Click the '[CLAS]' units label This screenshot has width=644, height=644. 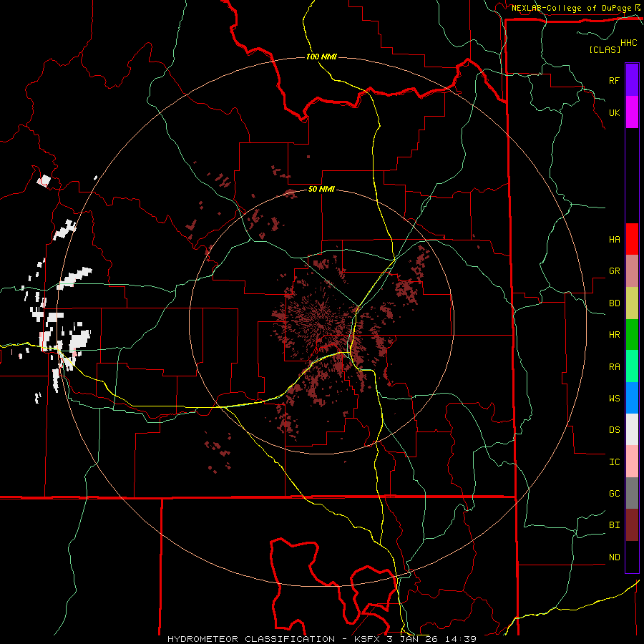tap(605, 49)
